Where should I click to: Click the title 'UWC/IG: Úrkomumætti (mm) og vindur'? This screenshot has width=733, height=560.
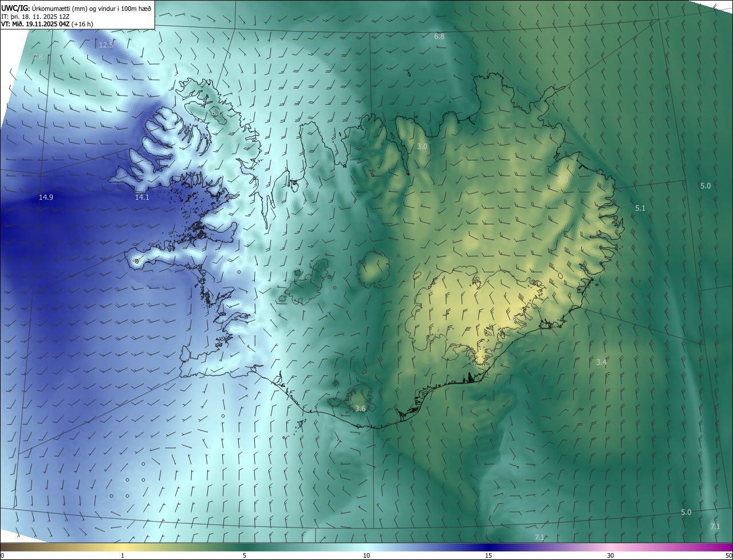[x=77, y=7]
